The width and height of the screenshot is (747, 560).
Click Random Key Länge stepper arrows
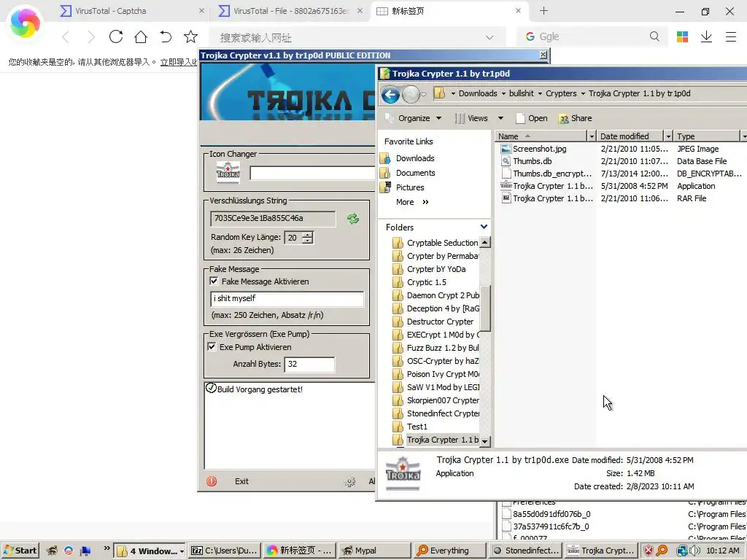tap(308, 237)
